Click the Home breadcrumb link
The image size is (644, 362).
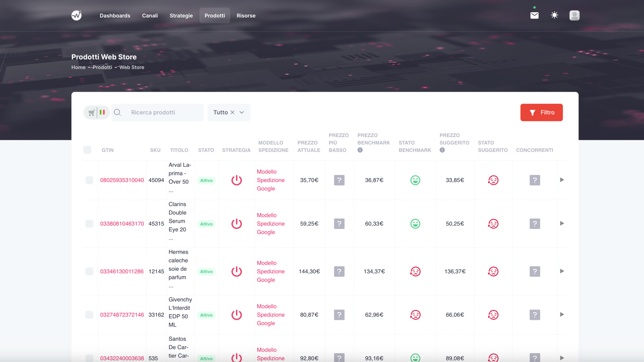pyautogui.click(x=78, y=67)
